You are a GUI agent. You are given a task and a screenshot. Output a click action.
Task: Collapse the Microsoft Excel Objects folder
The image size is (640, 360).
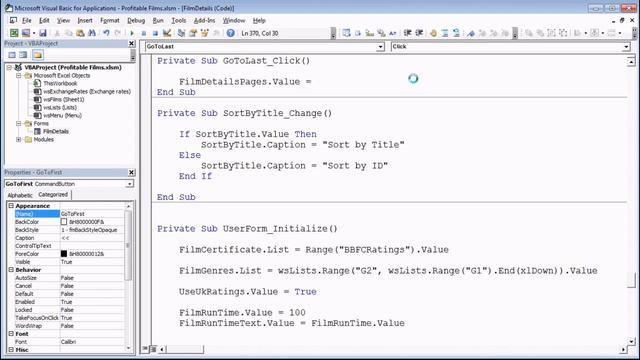[18, 76]
